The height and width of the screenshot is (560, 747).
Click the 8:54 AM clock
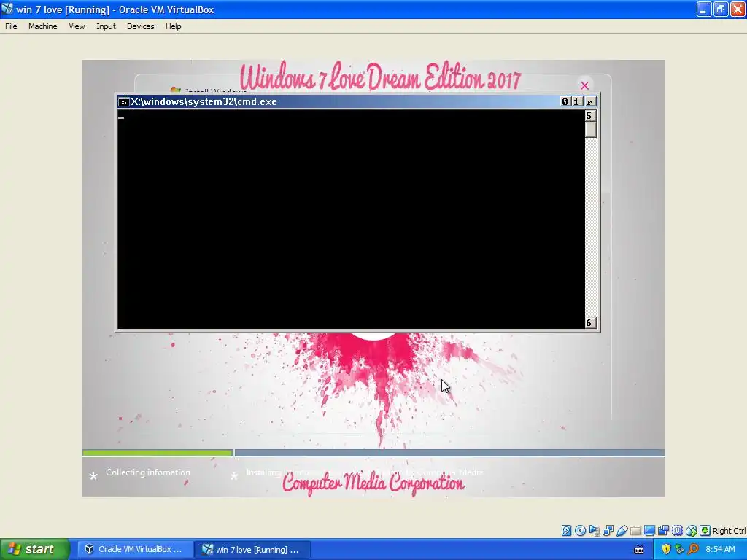pos(720,549)
